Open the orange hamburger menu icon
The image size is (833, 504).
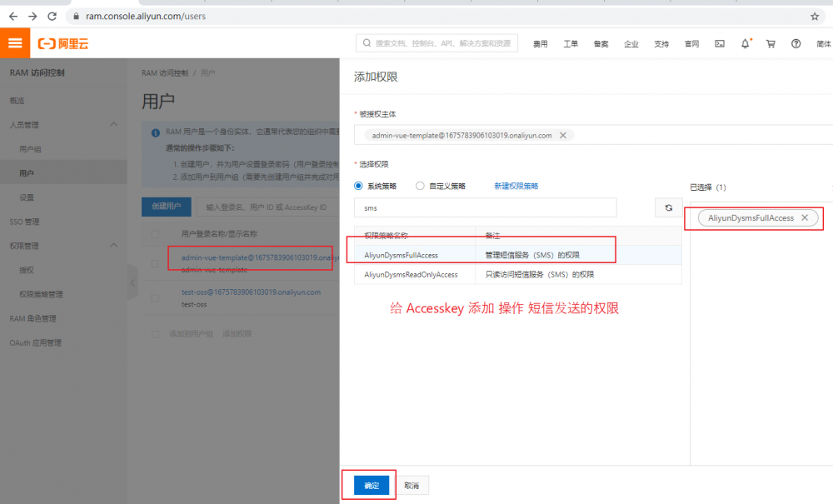(x=14, y=43)
